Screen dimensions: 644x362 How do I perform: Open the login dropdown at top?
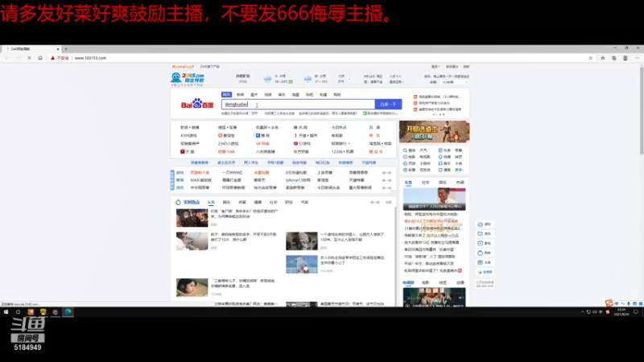(x=436, y=67)
